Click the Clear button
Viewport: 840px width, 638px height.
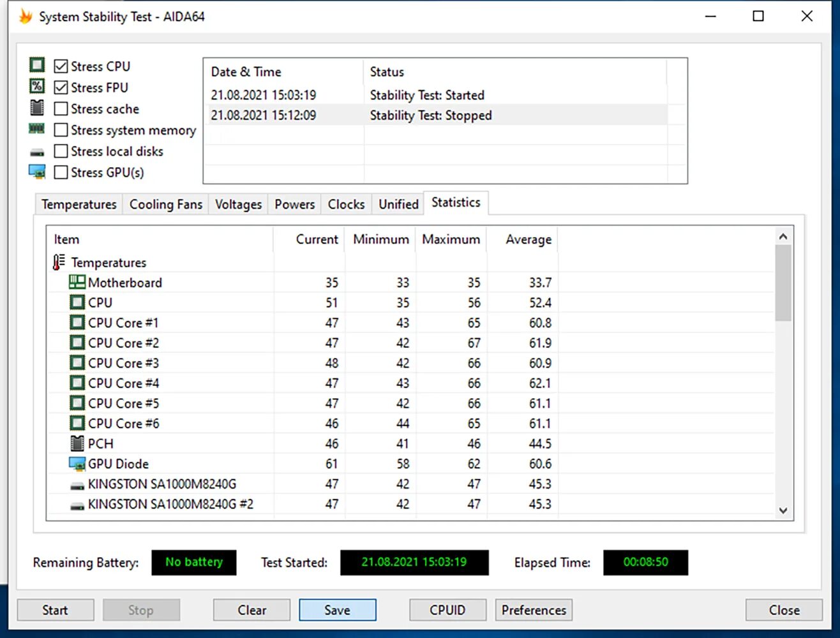[251, 610]
